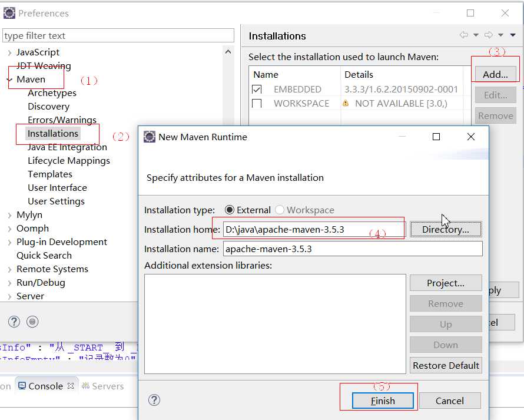Image resolution: width=524 pixels, height=420 pixels.
Task: Click warning icon next to NOT AVAILABLE
Action: 346,103
